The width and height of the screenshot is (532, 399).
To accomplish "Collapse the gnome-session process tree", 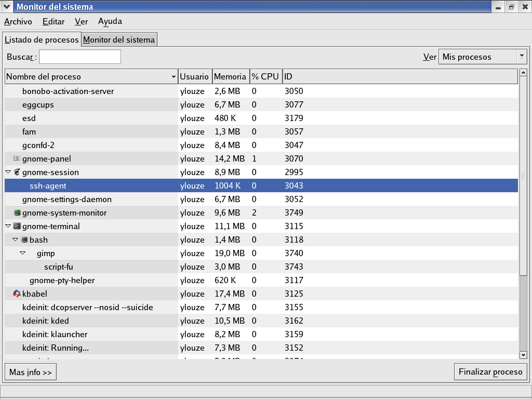I will pos(8,172).
